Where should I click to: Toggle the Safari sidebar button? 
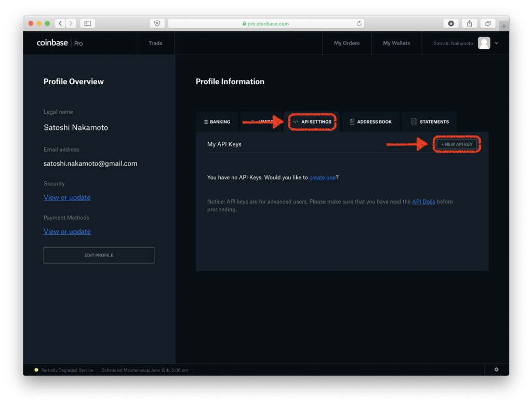coord(87,23)
